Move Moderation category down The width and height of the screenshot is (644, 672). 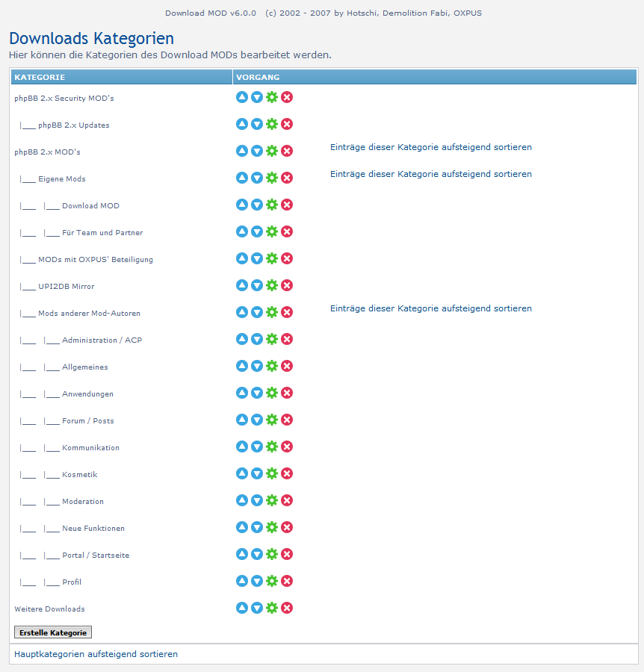coord(256,500)
